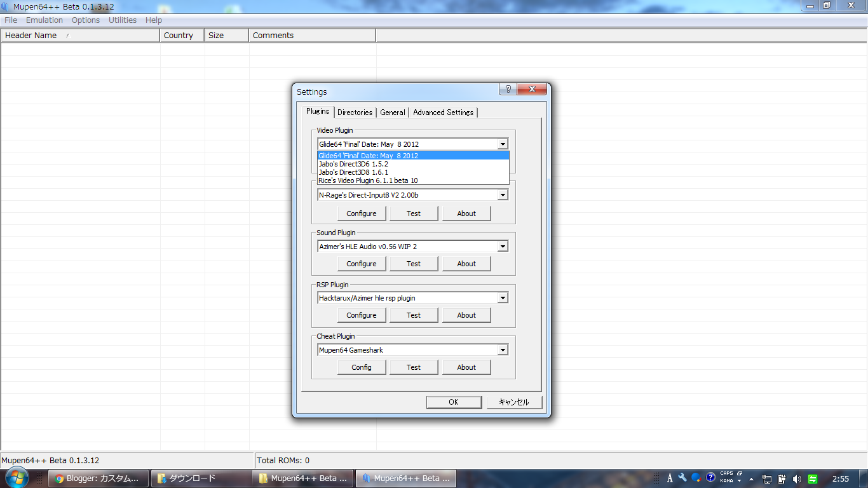Choose Jabo's Direct3D8 1.6.1 option
The height and width of the screenshot is (488, 868).
(x=414, y=172)
